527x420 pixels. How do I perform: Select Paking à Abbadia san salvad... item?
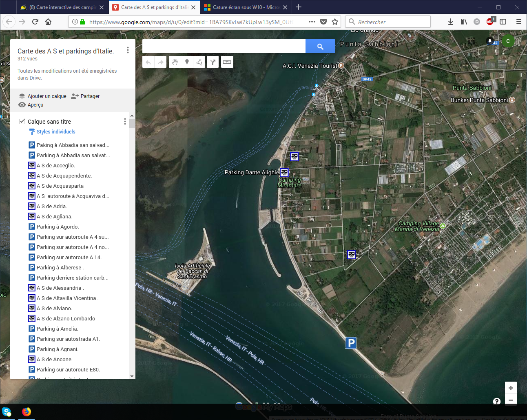[x=69, y=145]
